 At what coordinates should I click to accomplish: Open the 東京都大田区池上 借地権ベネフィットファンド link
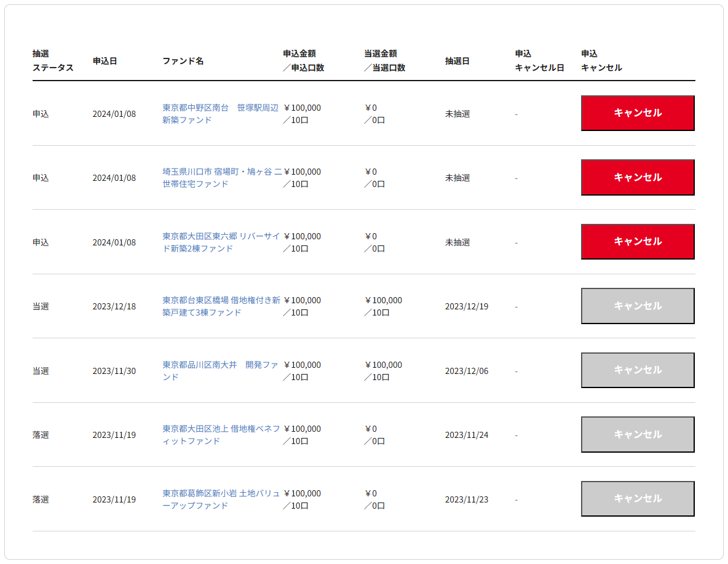(x=221, y=435)
